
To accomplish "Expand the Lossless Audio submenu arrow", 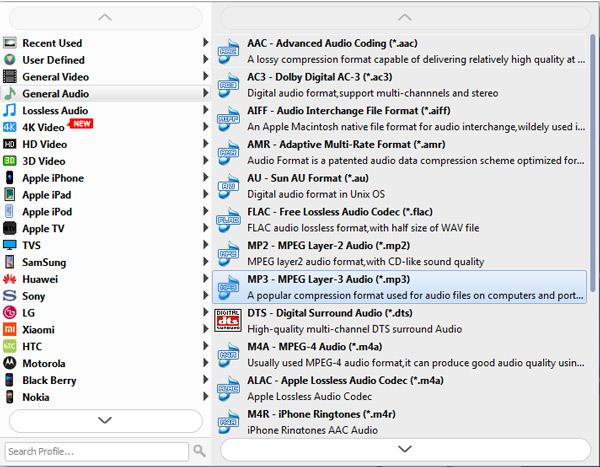I will tap(205, 110).
